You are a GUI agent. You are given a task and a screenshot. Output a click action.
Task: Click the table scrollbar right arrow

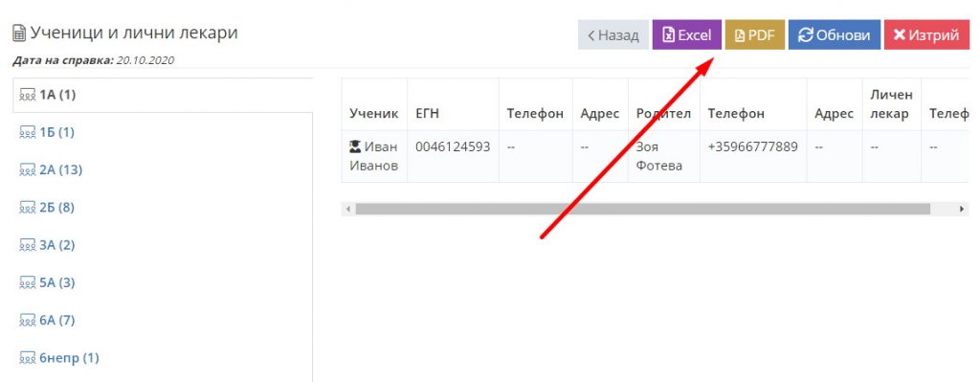tap(963, 210)
